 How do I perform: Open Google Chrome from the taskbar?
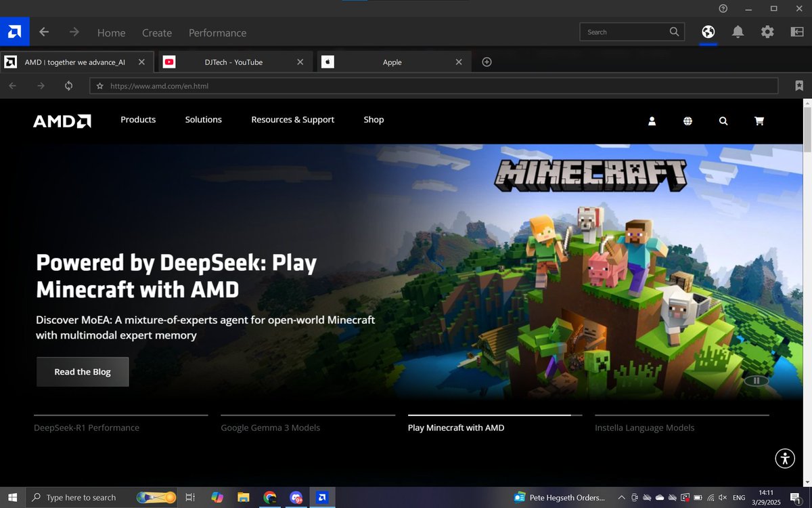[269, 497]
